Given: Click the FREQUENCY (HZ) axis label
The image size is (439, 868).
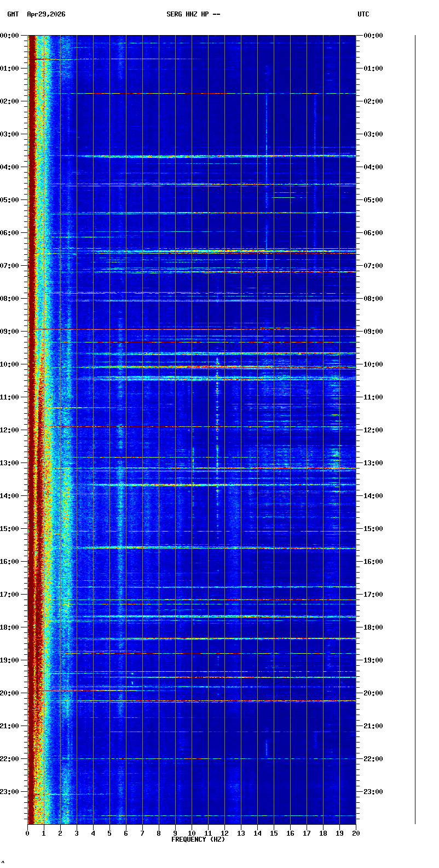Looking at the screenshot, I should coord(198,840).
